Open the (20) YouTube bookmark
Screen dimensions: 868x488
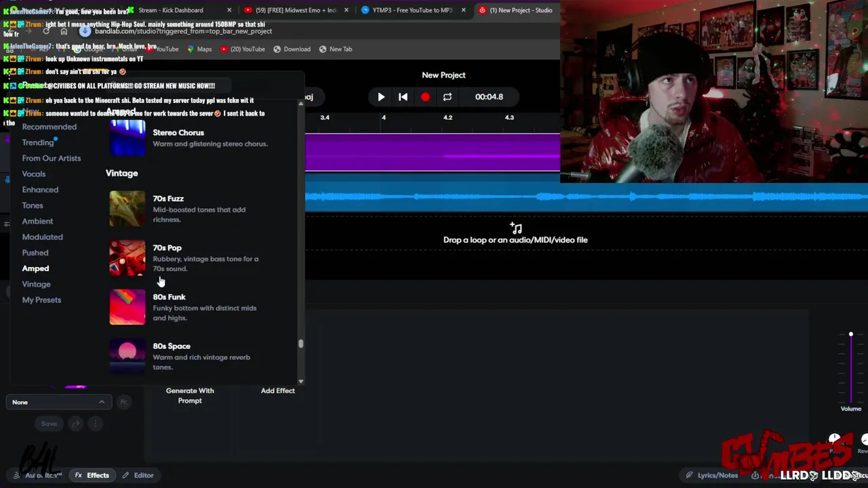pos(242,49)
